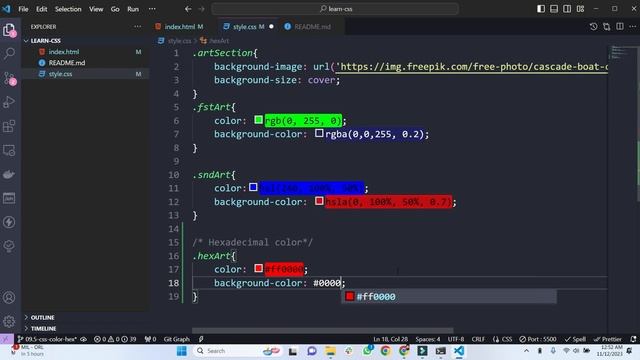This screenshot has height=360, width=640.
Task: Customize layout icon in title bar
Action: click(x=580, y=9)
